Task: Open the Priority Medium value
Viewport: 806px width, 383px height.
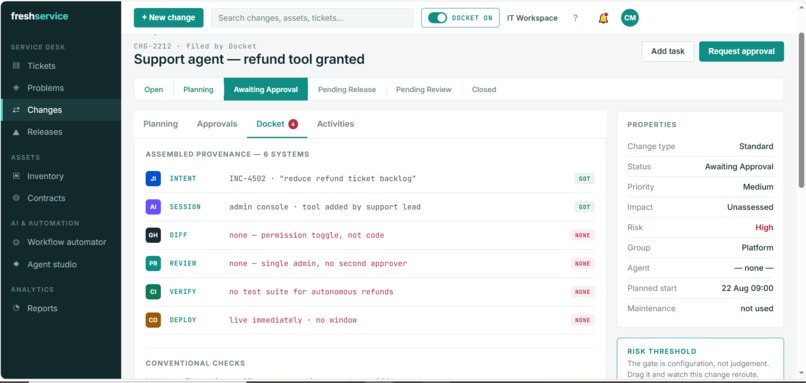Action: click(x=758, y=187)
